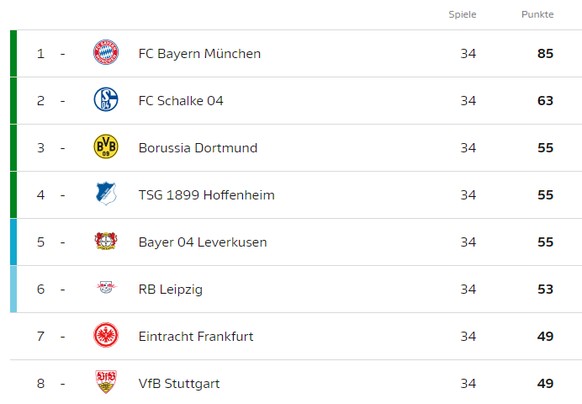Open the FC Bayern München team link
The width and height of the screenshot is (582, 404).
coord(199,53)
